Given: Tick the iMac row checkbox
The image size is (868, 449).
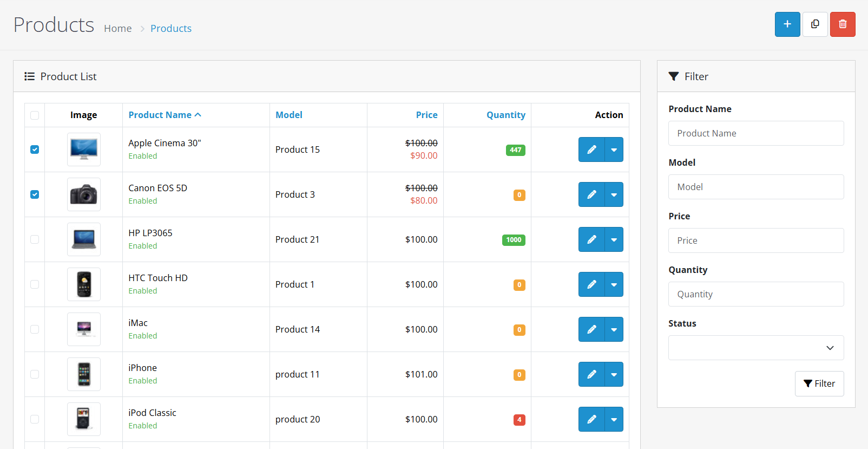Looking at the screenshot, I should pyautogui.click(x=35, y=329).
